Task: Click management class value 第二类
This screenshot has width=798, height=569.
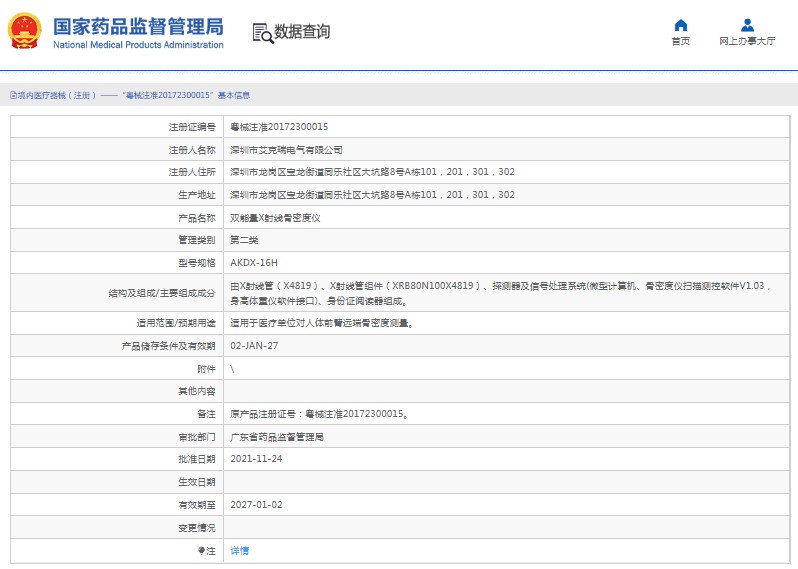Action: coord(244,240)
